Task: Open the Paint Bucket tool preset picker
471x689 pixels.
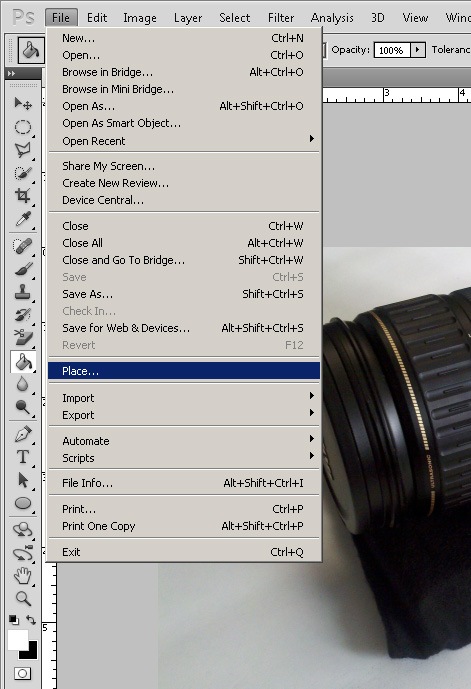Action: pyautogui.click(x=31, y=50)
